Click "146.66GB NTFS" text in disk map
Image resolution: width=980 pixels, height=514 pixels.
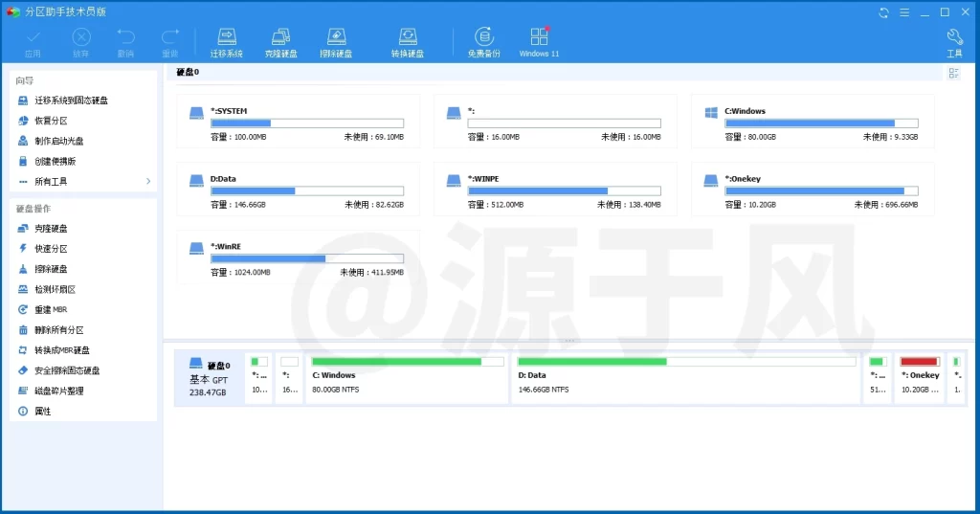click(544, 390)
